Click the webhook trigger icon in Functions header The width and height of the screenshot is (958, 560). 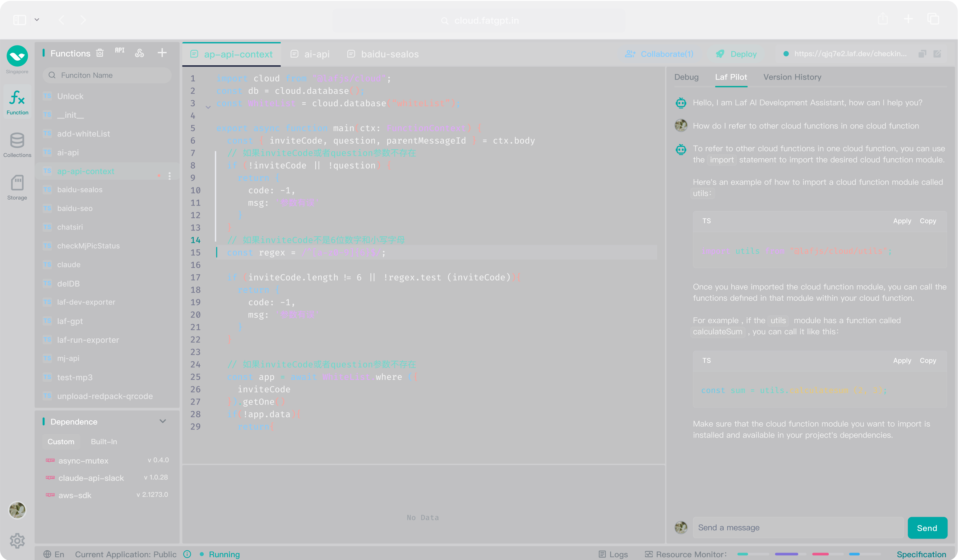[x=140, y=53]
